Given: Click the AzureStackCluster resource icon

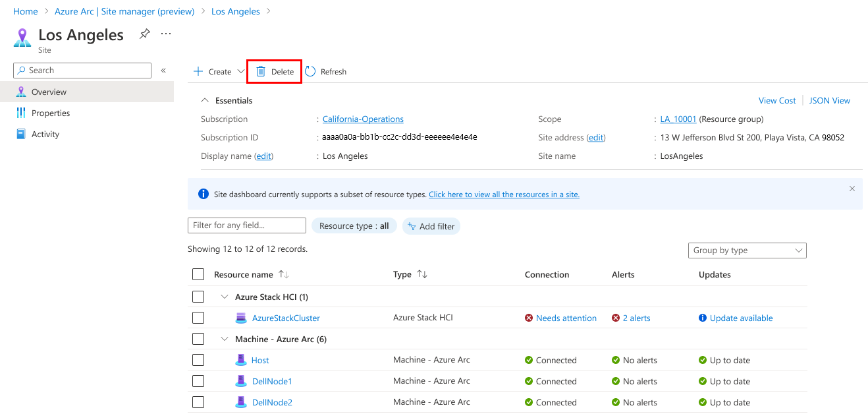Looking at the screenshot, I should click(241, 318).
